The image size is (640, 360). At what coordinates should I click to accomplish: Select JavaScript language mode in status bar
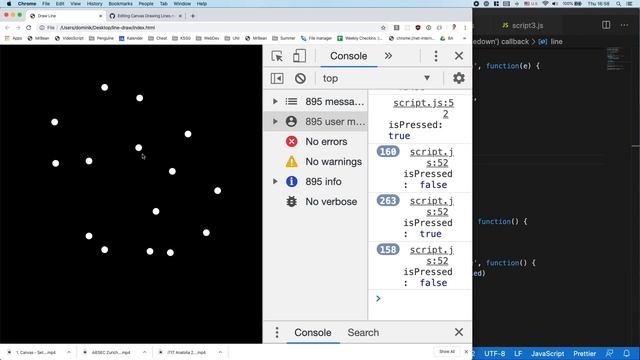[548, 353]
